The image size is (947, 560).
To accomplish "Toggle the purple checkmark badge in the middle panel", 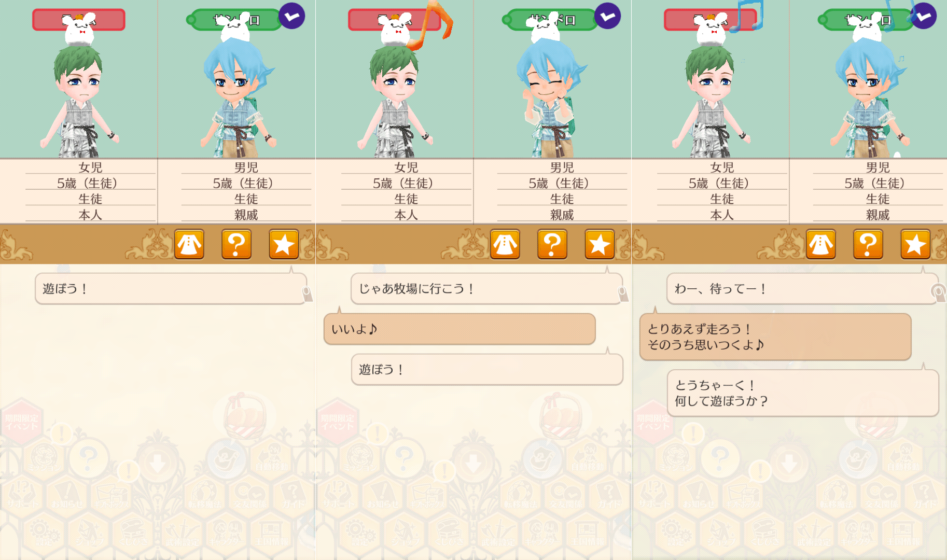I will click(607, 16).
